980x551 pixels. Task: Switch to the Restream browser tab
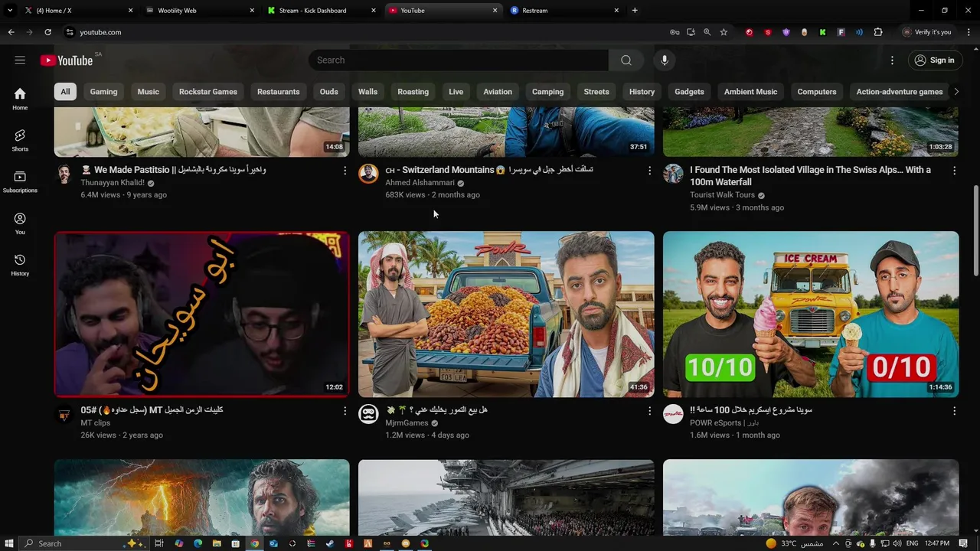(565, 11)
